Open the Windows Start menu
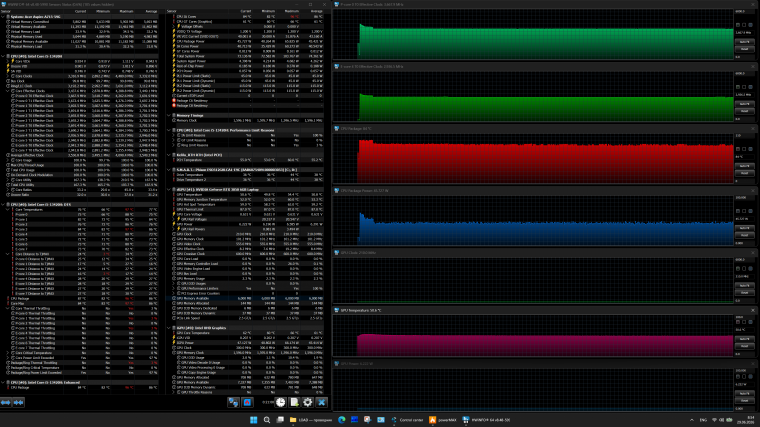This screenshot has height=427, width=760. pos(253,420)
